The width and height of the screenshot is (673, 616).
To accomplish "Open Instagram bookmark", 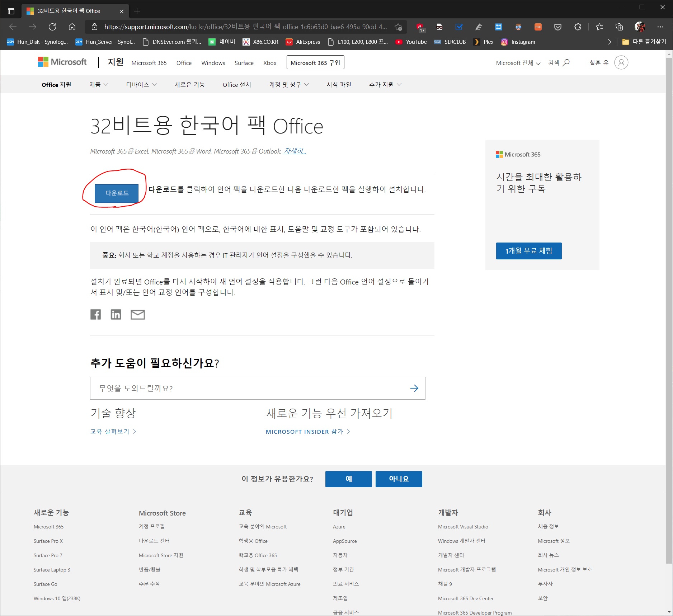I will [518, 42].
